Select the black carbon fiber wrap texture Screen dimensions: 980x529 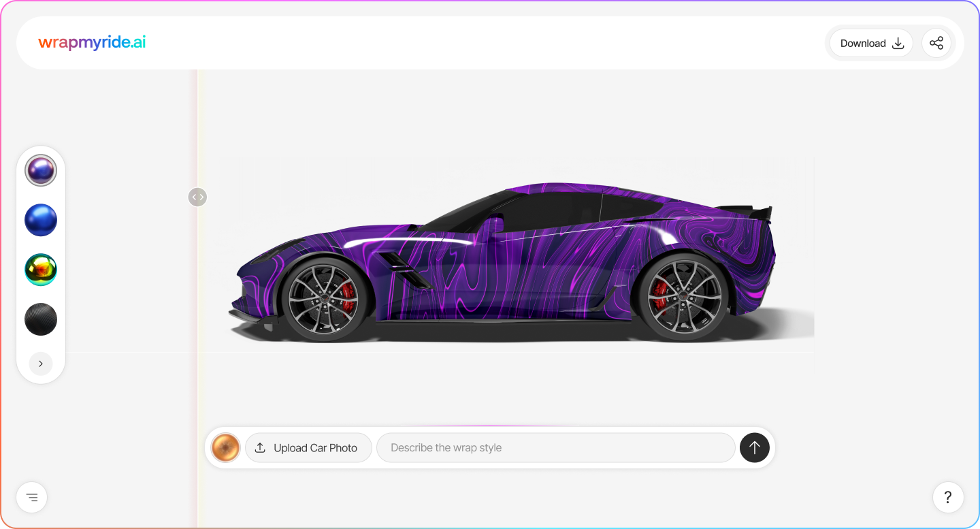[x=41, y=319]
